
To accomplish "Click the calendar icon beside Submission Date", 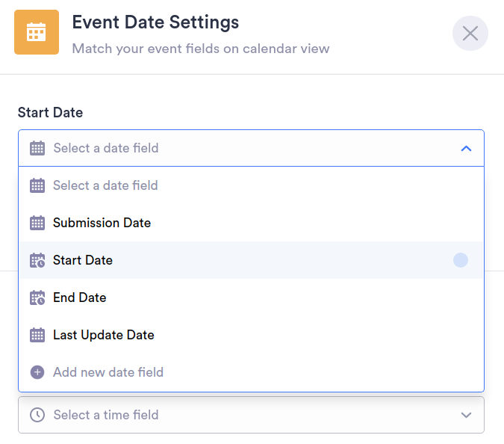I will pyautogui.click(x=37, y=223).
